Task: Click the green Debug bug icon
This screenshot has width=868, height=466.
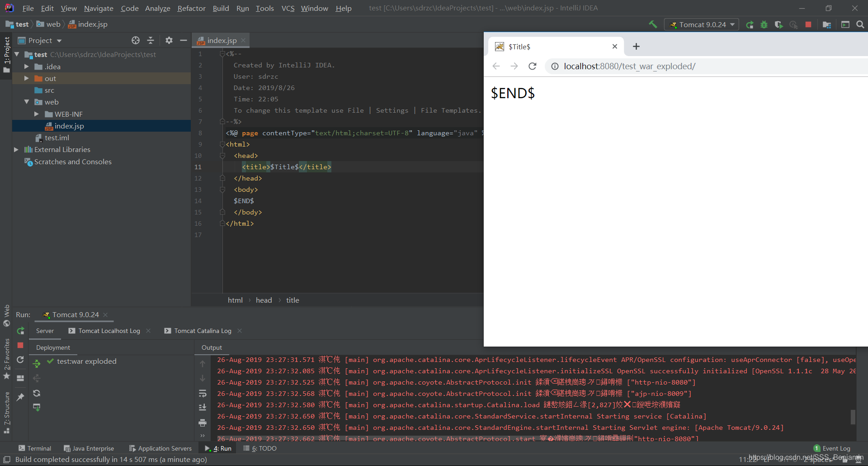Action: pos(764,24)
